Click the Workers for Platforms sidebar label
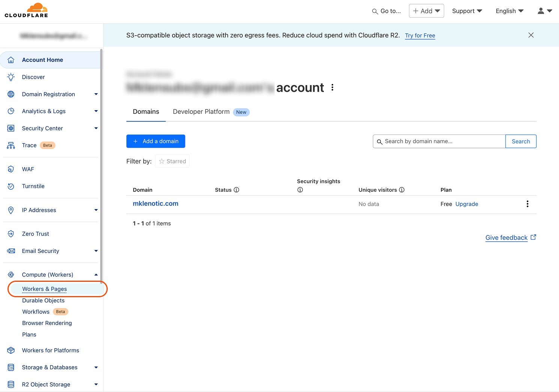 (x=51, y=350)
